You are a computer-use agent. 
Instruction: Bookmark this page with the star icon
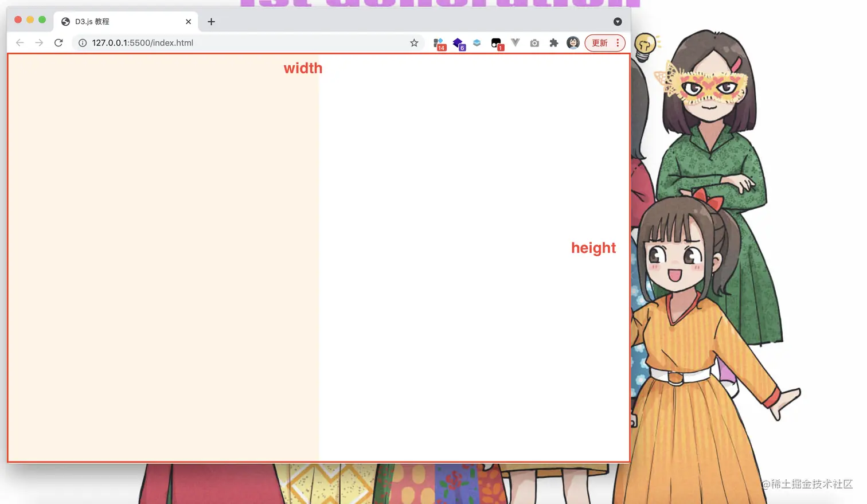(414, 43)
